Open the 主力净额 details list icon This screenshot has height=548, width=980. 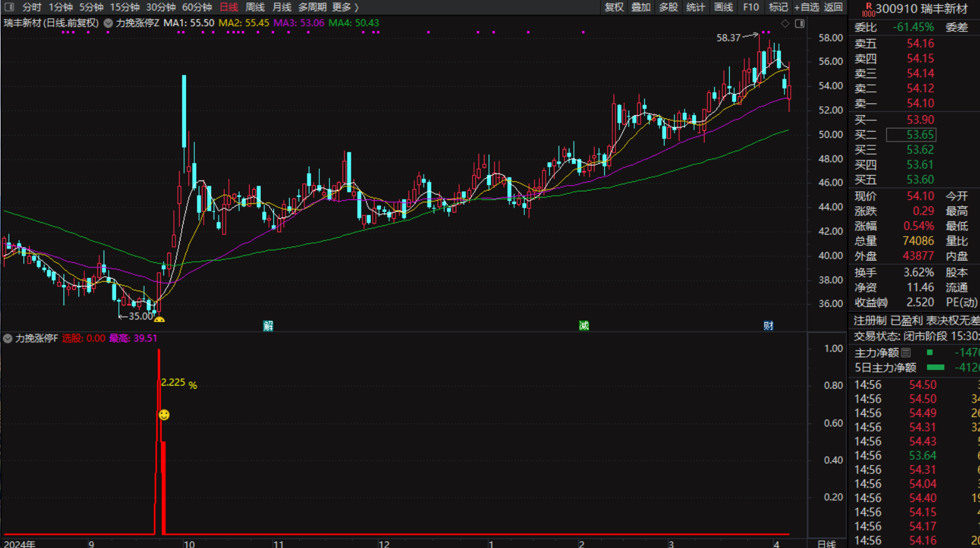pyautogui.click(x=906, y=352)
